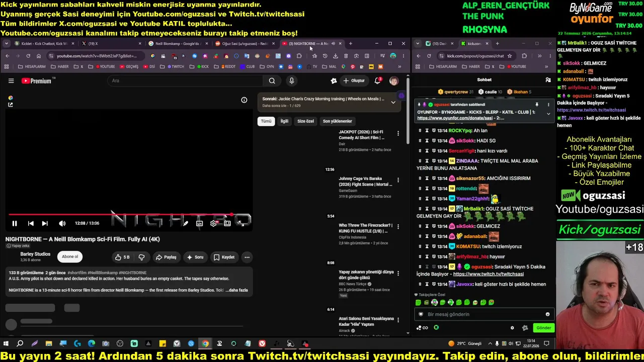This screenshot has height=362, width=644.
Task: Select the Son yüklenenler filter chip
Action: (338, 121)
